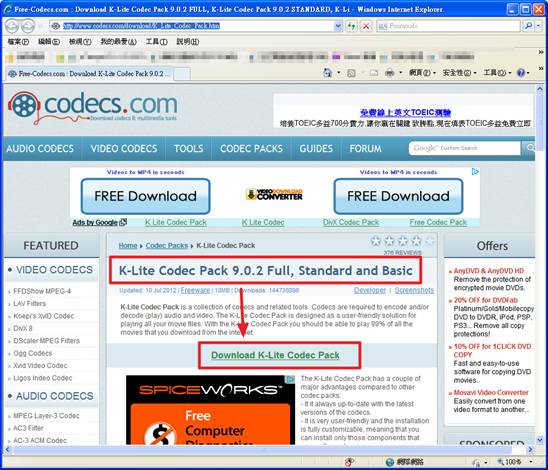Click the browser Back arrow button
This screenshot has height=470, width=548.
click(12, 26)
